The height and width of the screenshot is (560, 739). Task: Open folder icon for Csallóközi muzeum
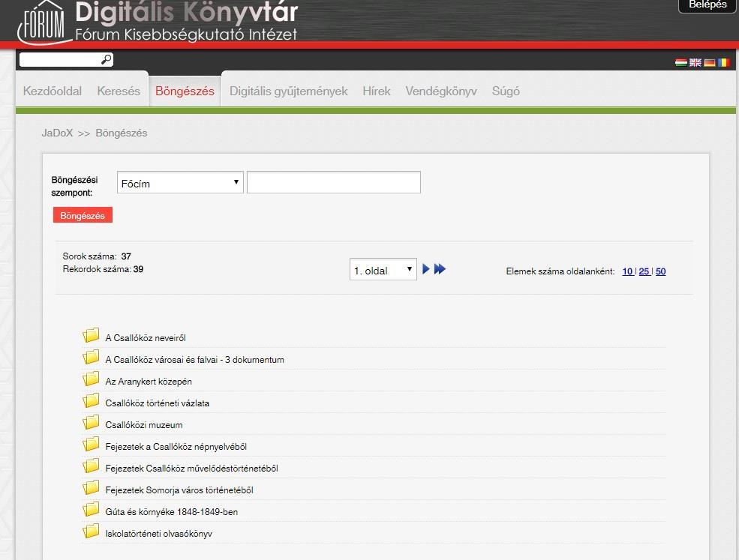[x=91, y=423]
